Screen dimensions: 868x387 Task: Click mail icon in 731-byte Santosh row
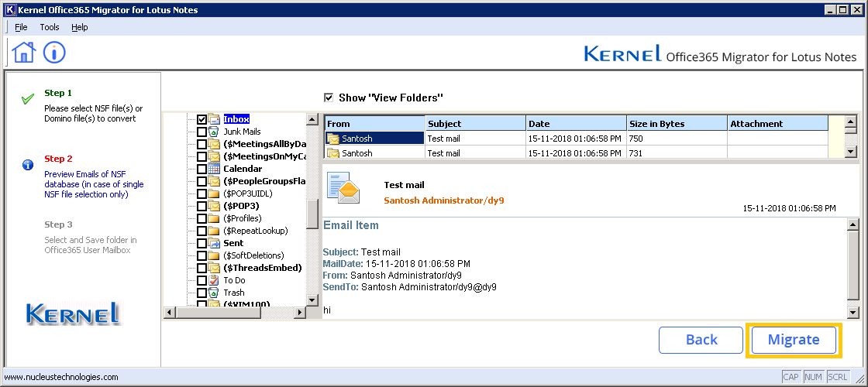click(333, 153)
